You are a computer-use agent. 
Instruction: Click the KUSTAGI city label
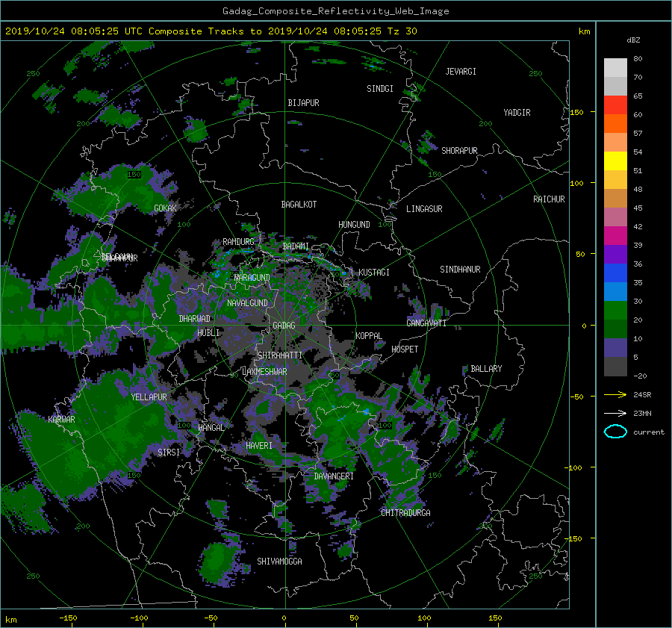pyautogui.click(x=374, y=273)
